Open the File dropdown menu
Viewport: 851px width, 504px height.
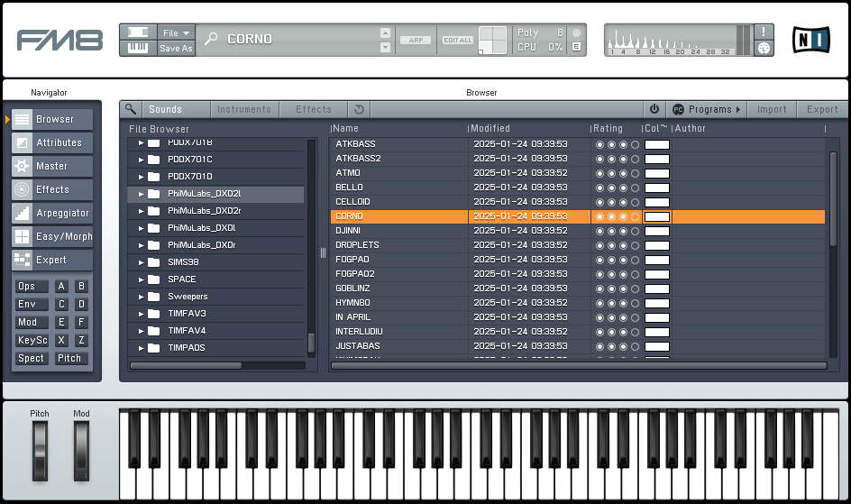(x=176, y=32)
